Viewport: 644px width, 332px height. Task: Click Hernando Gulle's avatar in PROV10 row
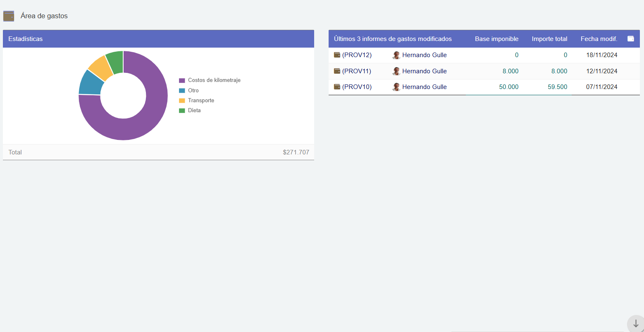pos(396,87)
